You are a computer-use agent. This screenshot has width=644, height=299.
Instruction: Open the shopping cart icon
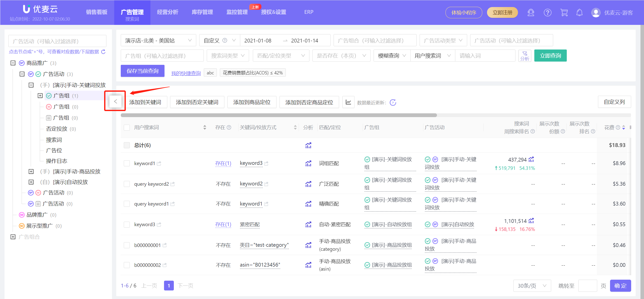tap(564, 13)
